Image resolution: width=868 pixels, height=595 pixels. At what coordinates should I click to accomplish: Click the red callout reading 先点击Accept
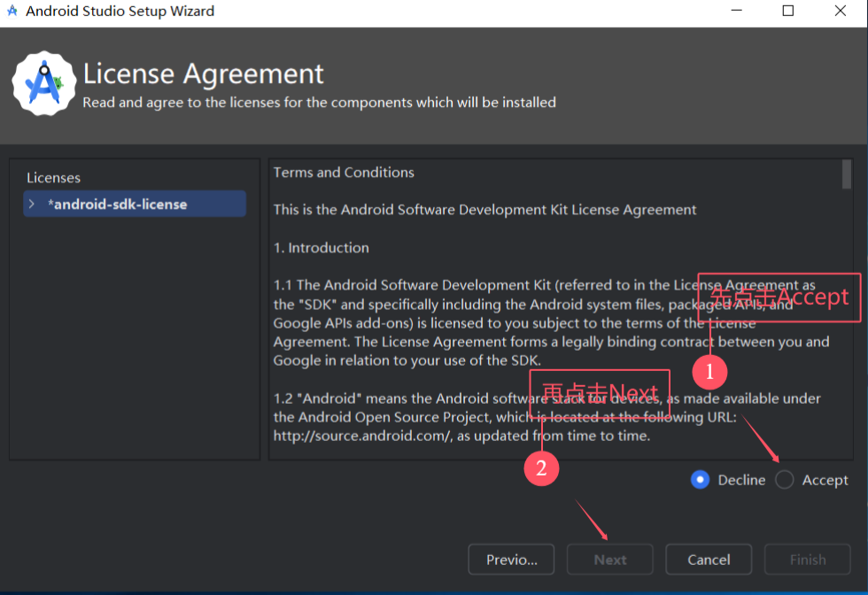[x=779, y=297]
